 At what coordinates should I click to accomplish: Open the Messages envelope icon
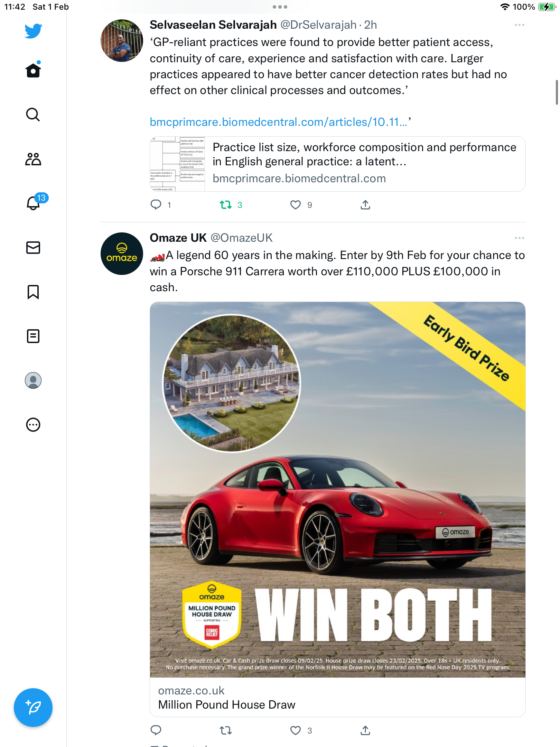tap(33, 248)
